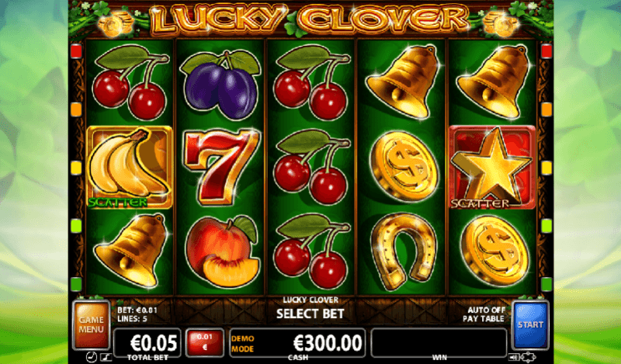Select the red payline marker on left
This screenshot has height=364, width=621.
(75, 51)
